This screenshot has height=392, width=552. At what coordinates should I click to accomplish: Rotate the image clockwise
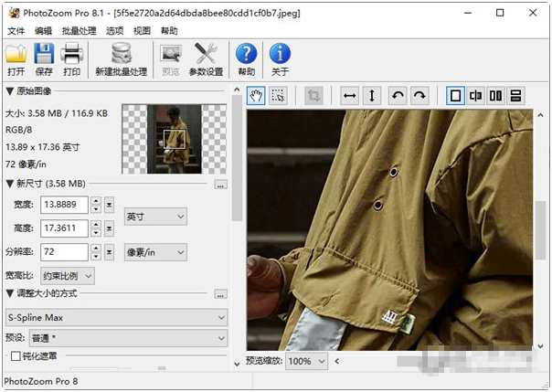pos(419,96)
